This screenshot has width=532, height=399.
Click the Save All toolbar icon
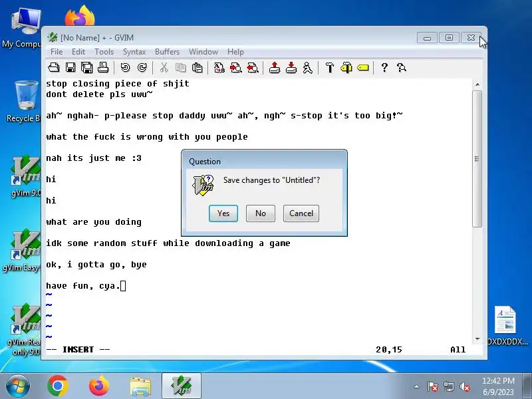click(x=87, y=68)
